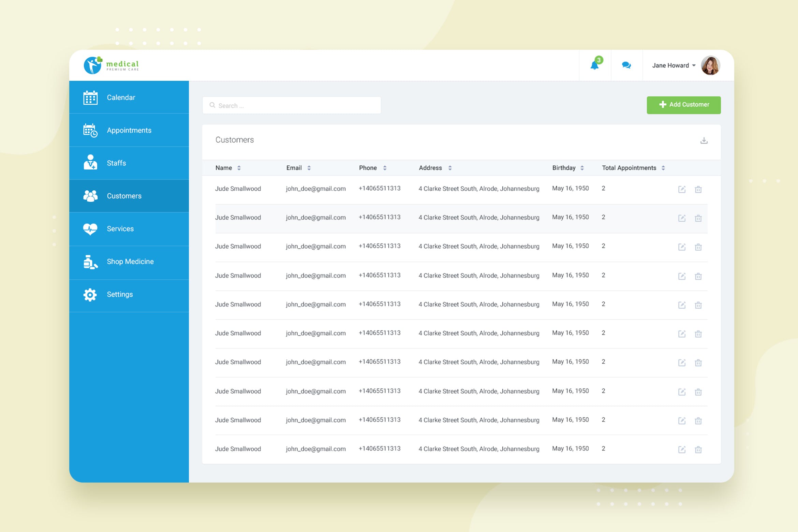Image resolution: width=798 pixels, height=532 pixels.
Task: Open the Jane Howard account dropdown
Action: coord(673,65)
